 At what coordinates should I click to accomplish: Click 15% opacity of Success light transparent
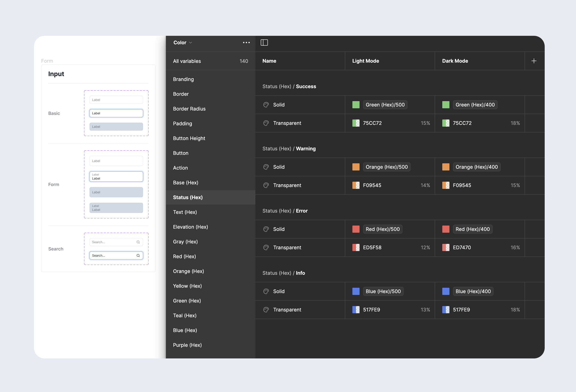425,123
